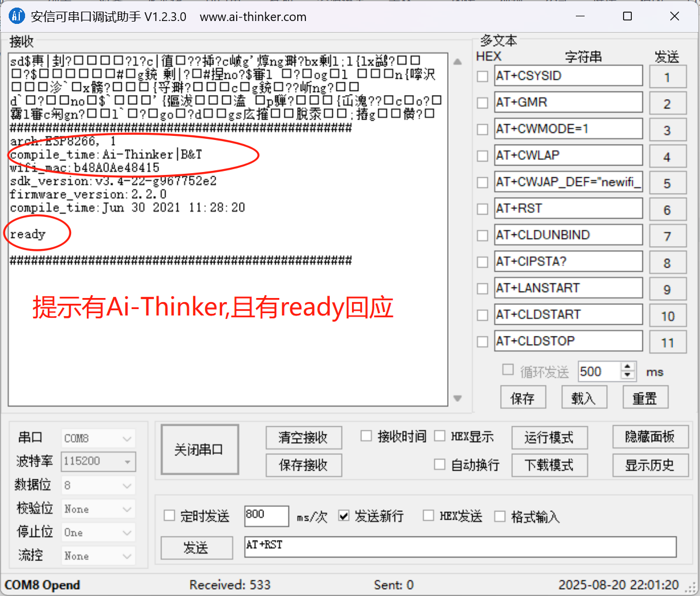Toggle HEX box next to AT+CIPSTA?

point(483,262)
